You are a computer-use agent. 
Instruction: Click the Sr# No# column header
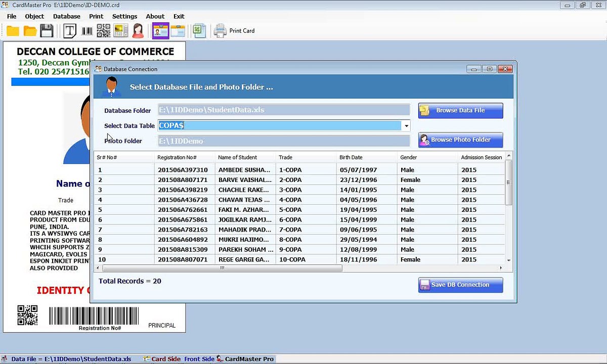coord(123,157)
